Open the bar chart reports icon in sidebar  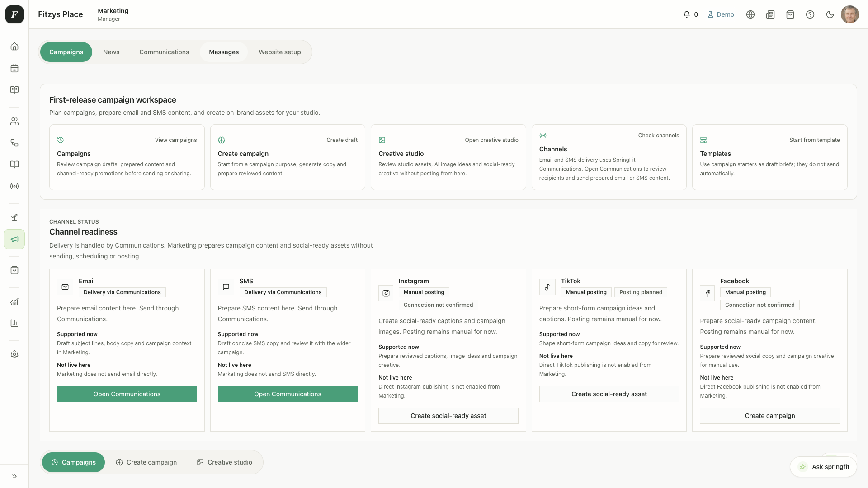[14, 323]
